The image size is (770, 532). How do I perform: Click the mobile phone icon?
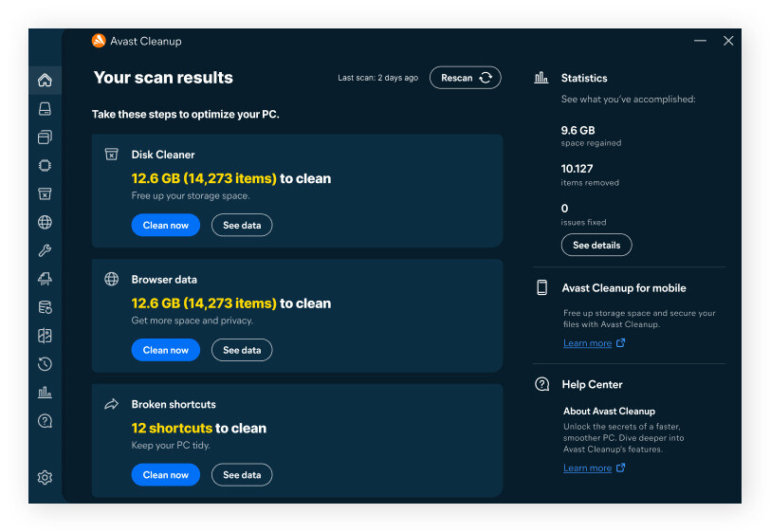(541, 287)
